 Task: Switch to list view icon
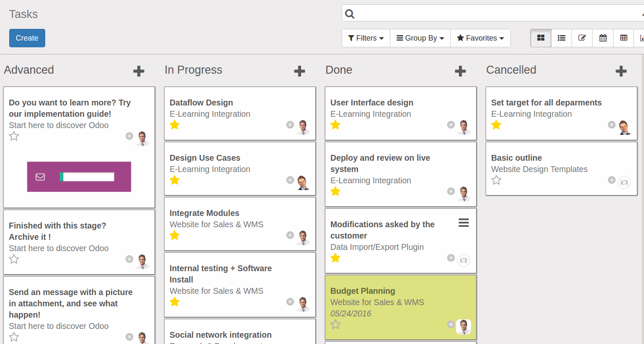coord(562,38)
